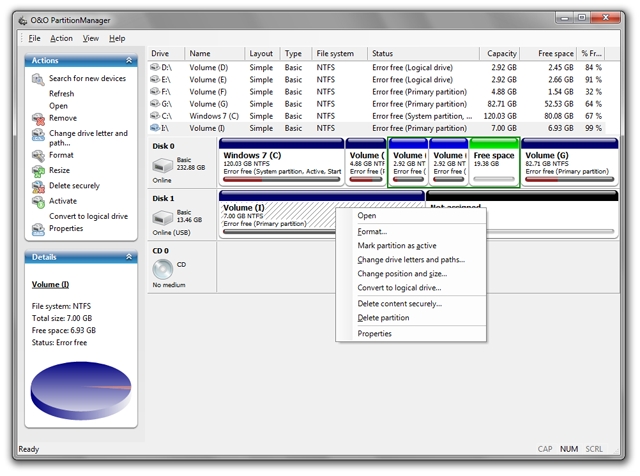The image size is (640, 476).
Task: Click the Remove icon in Actions panel
Action: coord(39,118)
